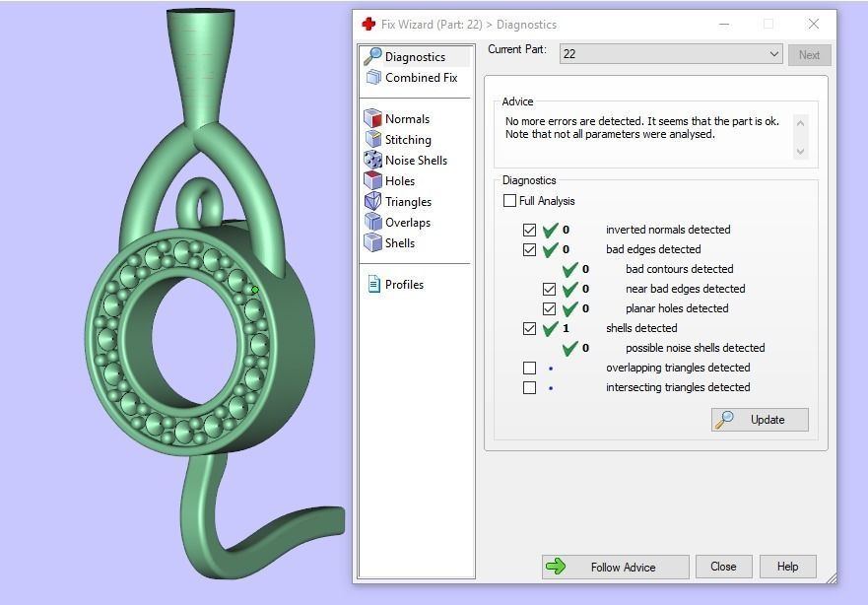Viewport: 868px width, 605px height.
Task: Click the Diagnostics magnifier icon in sidebar
Action: coord(372,56)
